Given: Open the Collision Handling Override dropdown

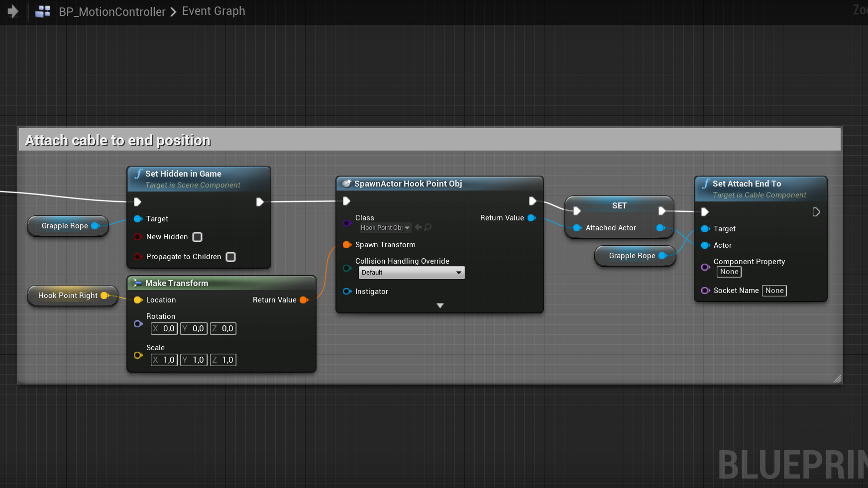Looking at the screenshot, I should point(412,273).
